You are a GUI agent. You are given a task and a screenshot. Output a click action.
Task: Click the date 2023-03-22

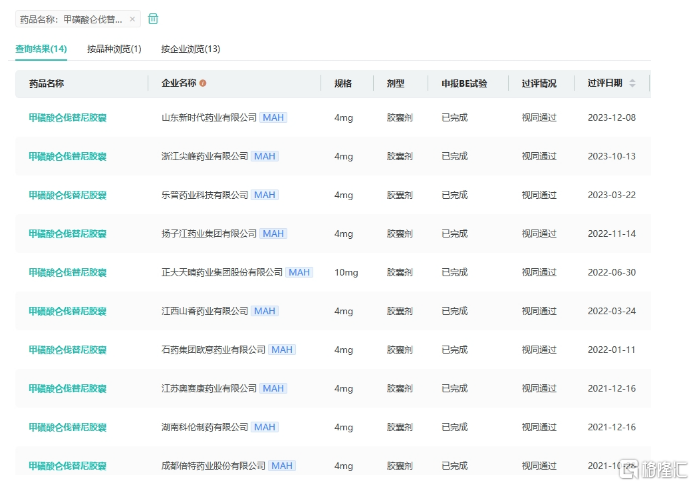[x=612, y=195]
